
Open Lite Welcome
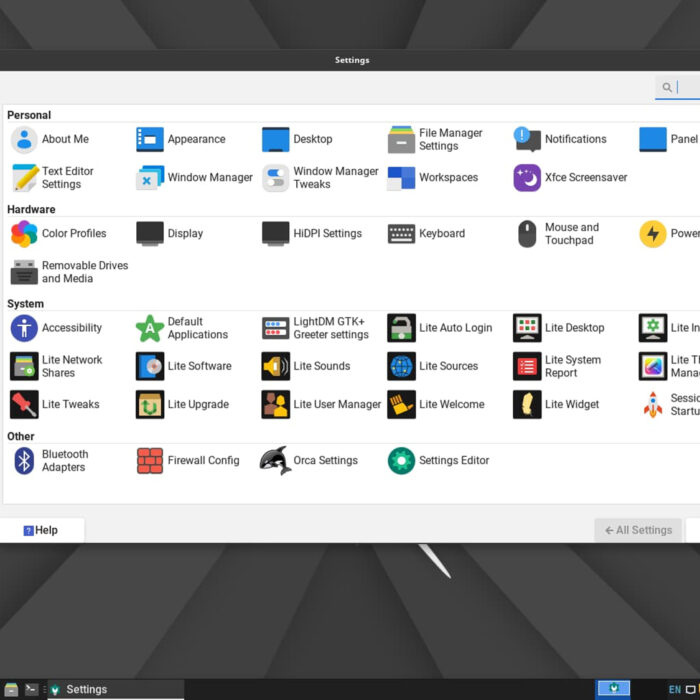pos(436,404)
